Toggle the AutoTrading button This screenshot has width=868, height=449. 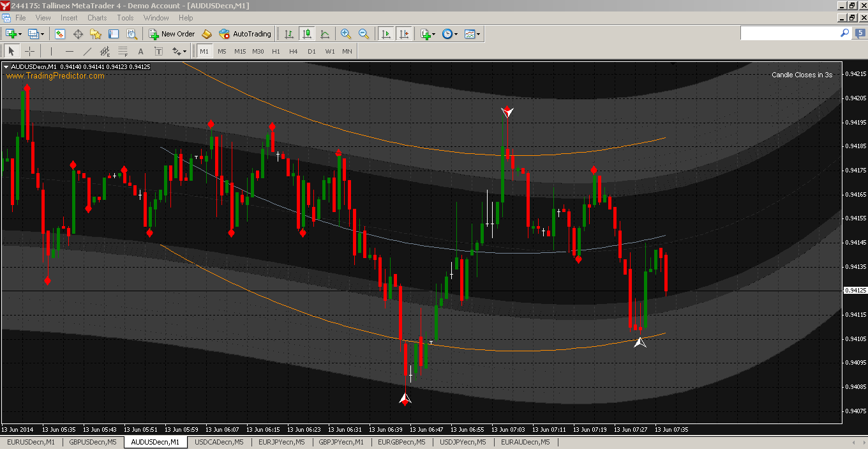click(245, 34)
